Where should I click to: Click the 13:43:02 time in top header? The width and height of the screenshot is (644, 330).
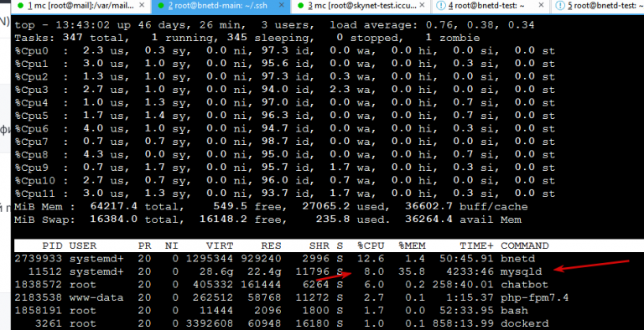coord(82,25)
